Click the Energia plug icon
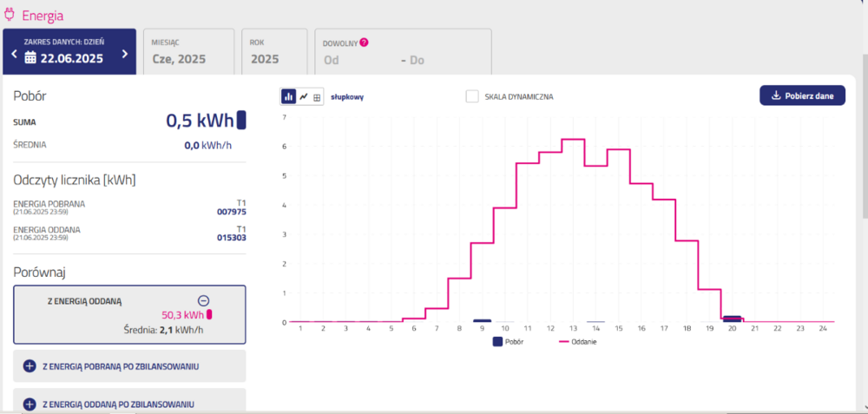This screenshot has width=868, height=414. (10, 14)
